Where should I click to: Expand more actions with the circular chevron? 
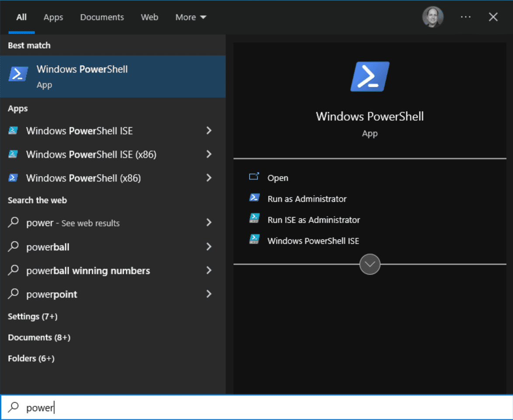[370, 264]
